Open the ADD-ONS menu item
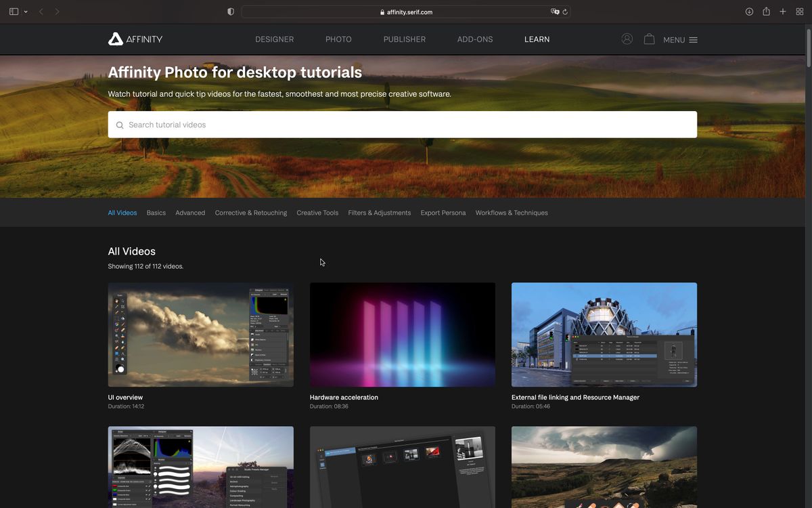This screenshot has width=812, height=508. [475, 39]
